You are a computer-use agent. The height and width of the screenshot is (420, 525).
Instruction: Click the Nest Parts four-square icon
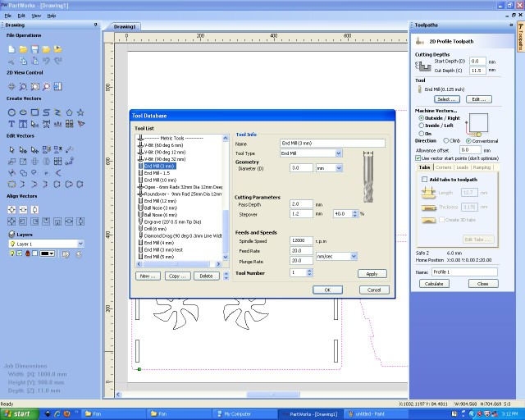coord(69,124)
